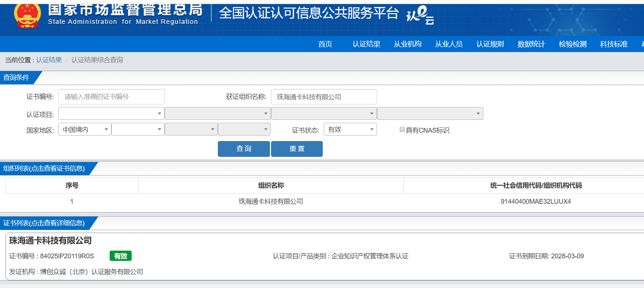The image size is (644, 288).
Task: Click the 全国认证认可信息公共服务平台 title
Action: pyautogui.click(x=309, y=13)
